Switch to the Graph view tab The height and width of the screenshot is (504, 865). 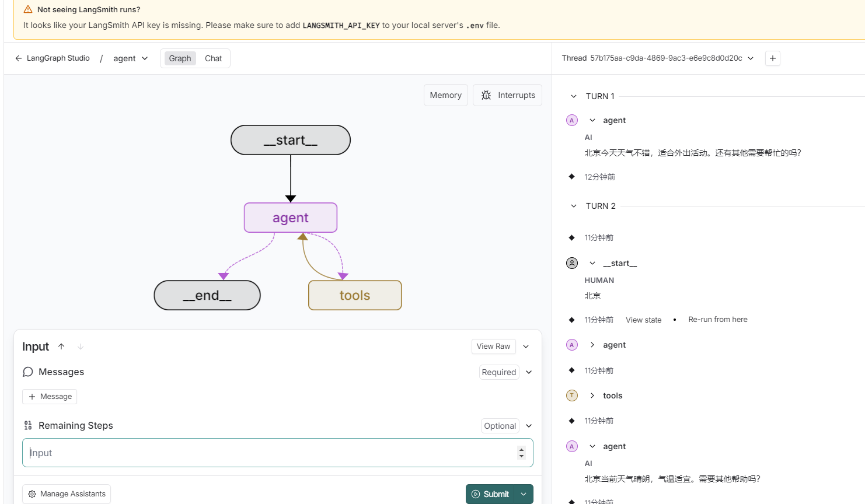click(180, 58)
